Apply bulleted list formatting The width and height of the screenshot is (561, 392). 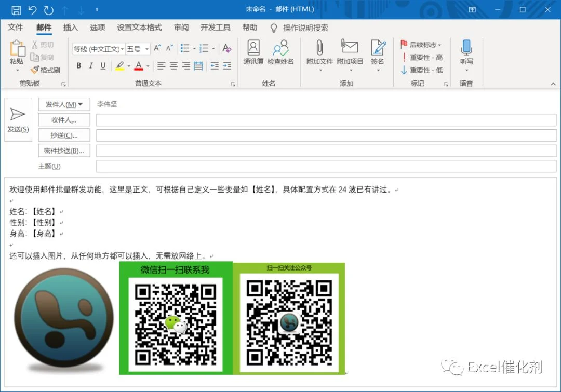click(x=185, y=48)
